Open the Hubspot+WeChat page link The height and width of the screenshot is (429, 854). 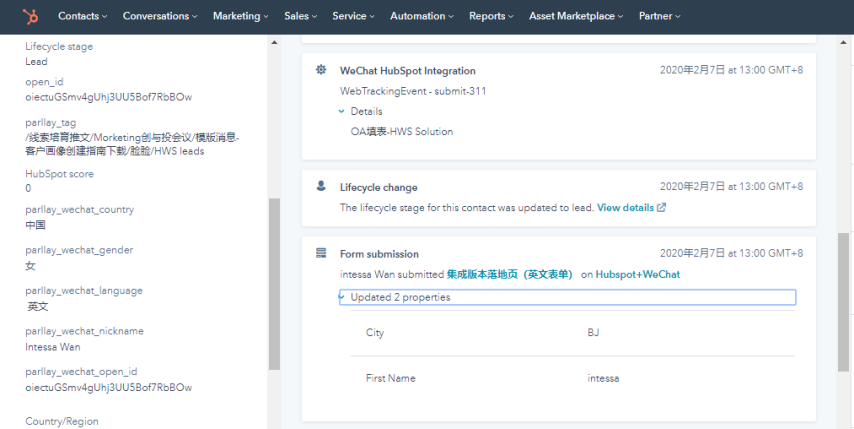638,274
